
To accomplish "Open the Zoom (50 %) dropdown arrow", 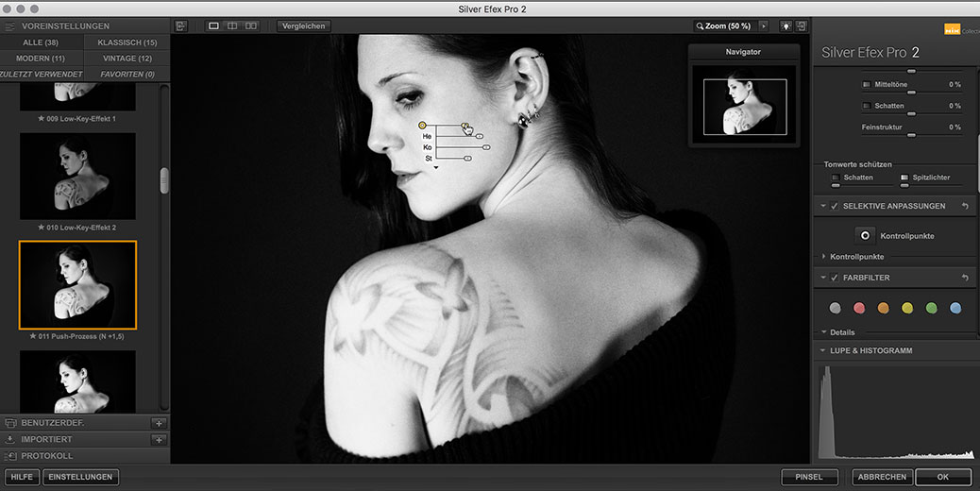I will [764, 26].
